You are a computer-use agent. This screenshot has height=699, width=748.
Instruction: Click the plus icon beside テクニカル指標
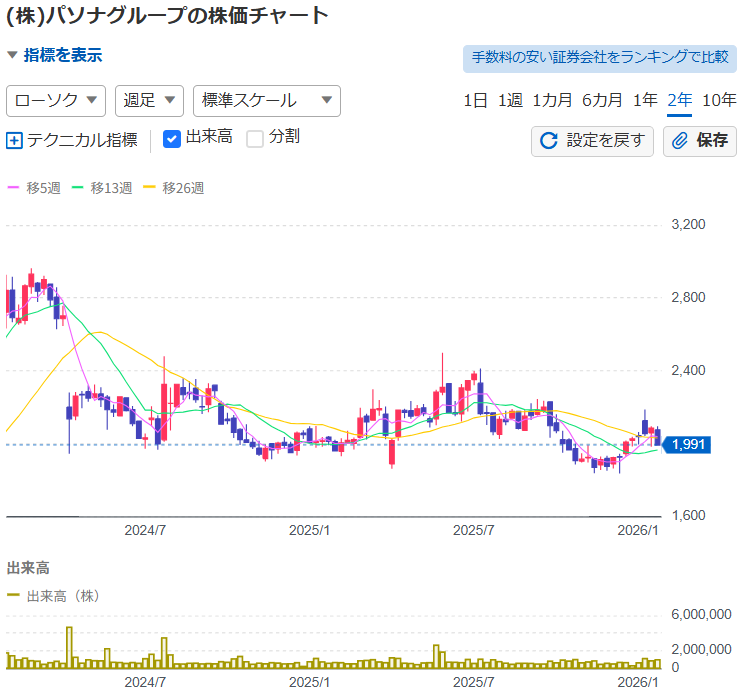click(x=14, y=141)
